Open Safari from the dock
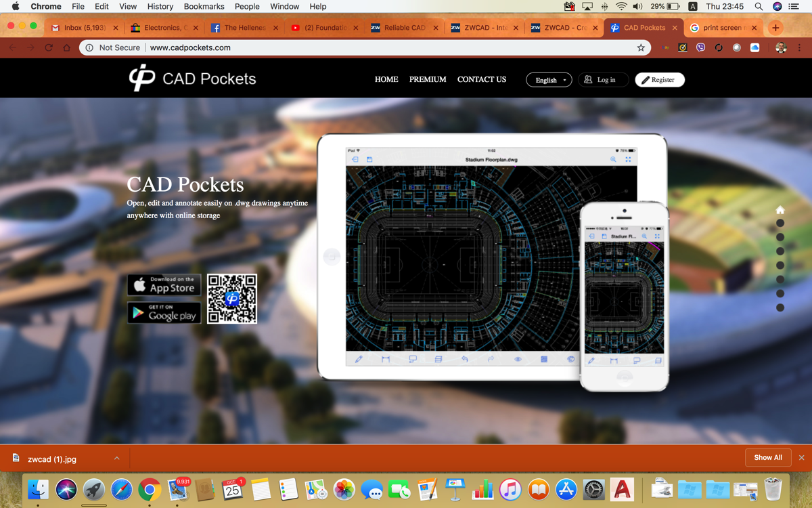Image resolution: width=812 pixels, height=508 pixels. 122,489
